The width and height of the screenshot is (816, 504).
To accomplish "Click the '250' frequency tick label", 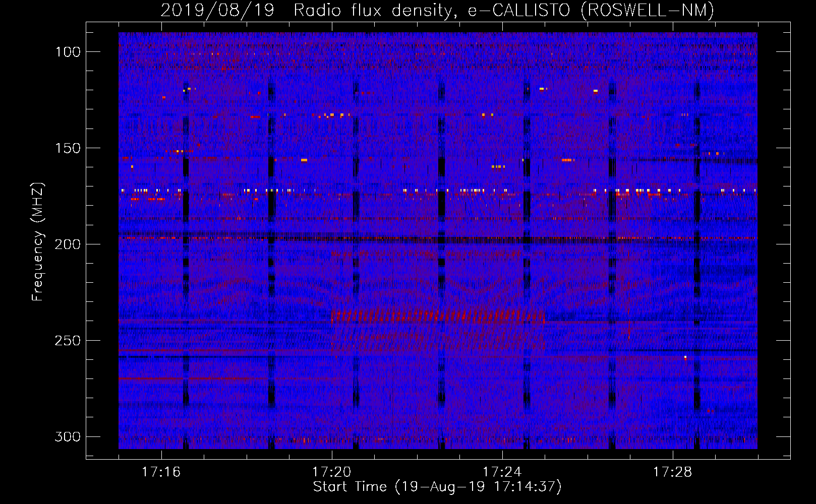I will click(x=68, y=341).
